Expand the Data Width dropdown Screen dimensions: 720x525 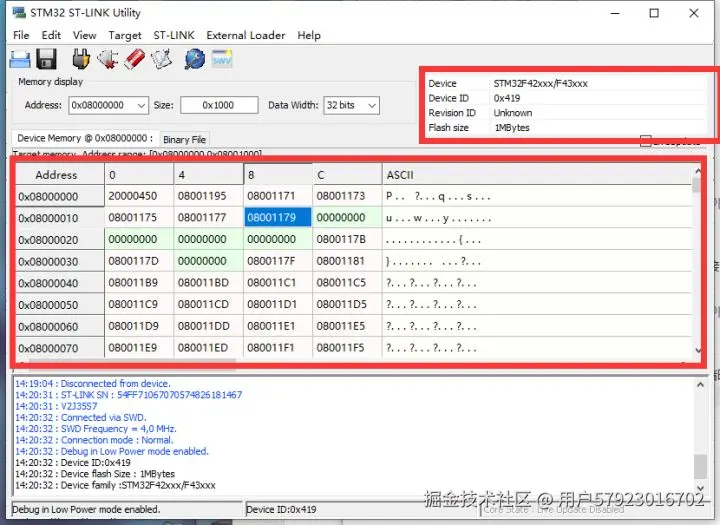372,106
